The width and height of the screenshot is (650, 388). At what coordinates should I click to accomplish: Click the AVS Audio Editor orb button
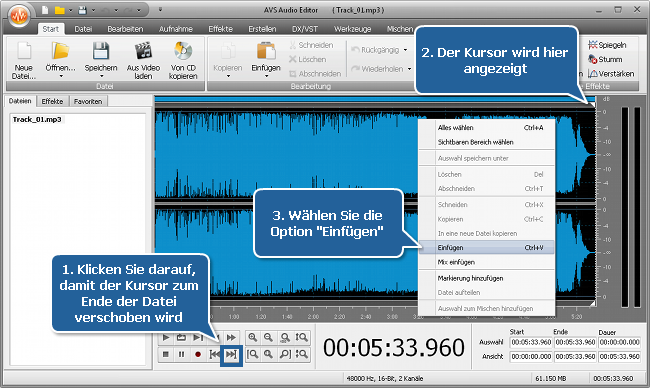click(19, 16)
